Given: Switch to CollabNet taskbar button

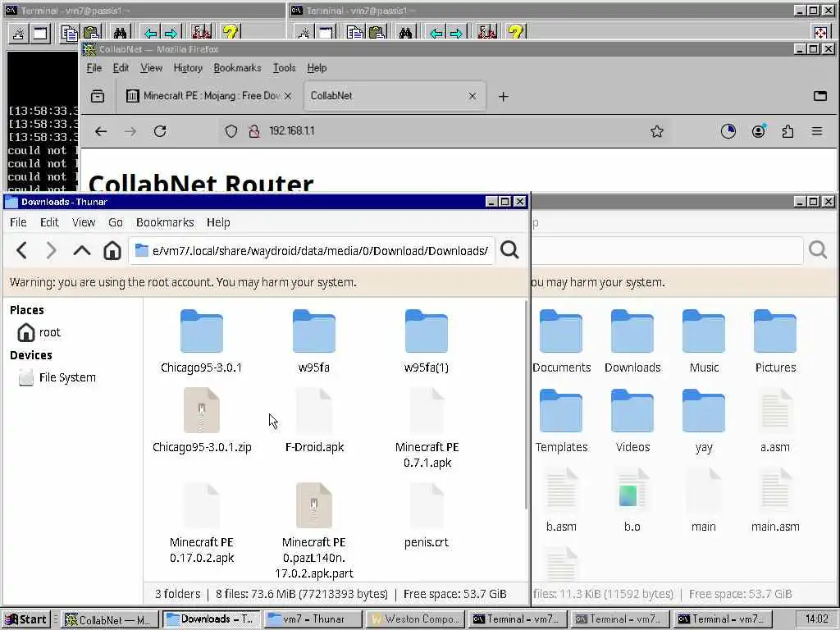Looking at the screenshot, I should tap(110, 619).
